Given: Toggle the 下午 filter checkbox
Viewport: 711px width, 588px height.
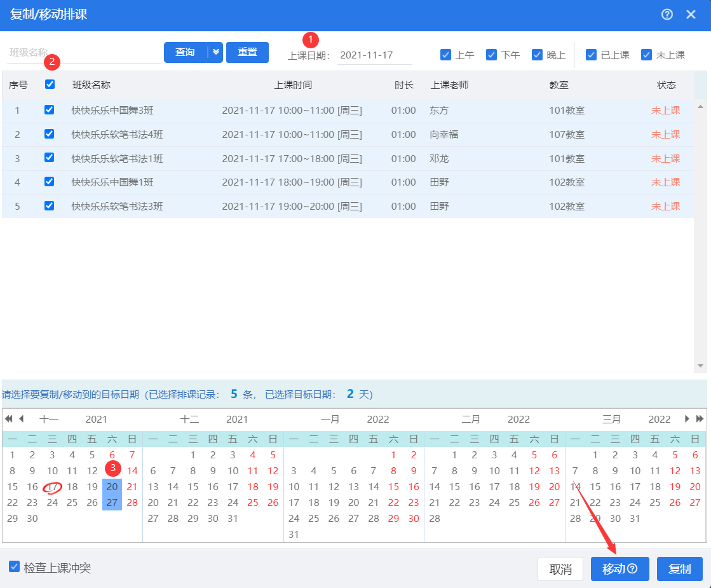Looking at the screenshot, I should [491, 55].
